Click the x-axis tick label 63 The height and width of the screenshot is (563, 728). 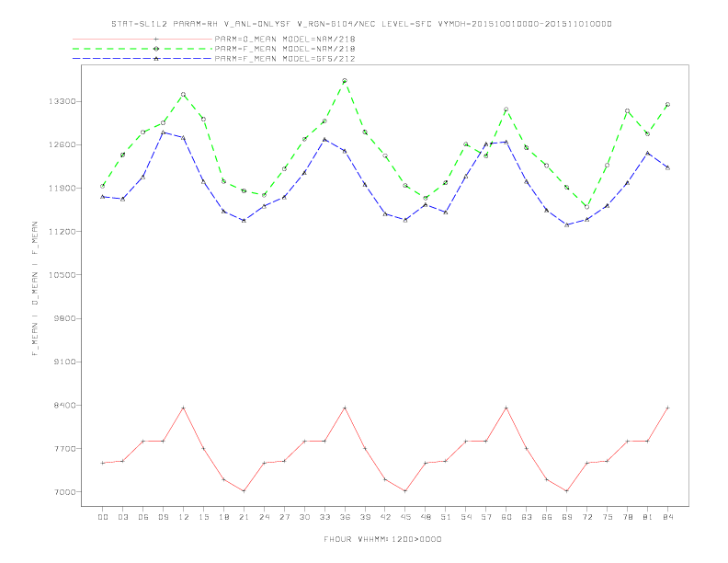pos(526,517)
